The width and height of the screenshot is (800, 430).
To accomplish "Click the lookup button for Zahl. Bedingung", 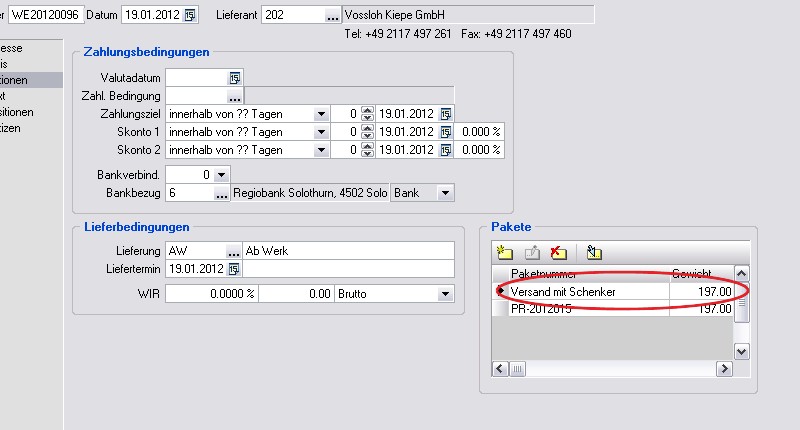I will [235, 96].
